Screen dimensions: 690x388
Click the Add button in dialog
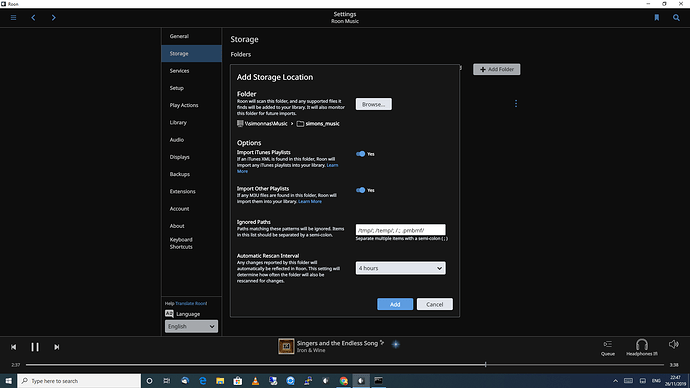point(395,304)
